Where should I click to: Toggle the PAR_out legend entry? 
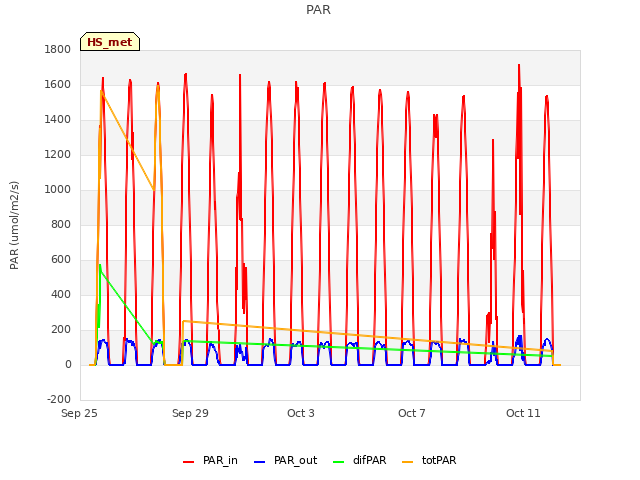click(x=285, y=460)
